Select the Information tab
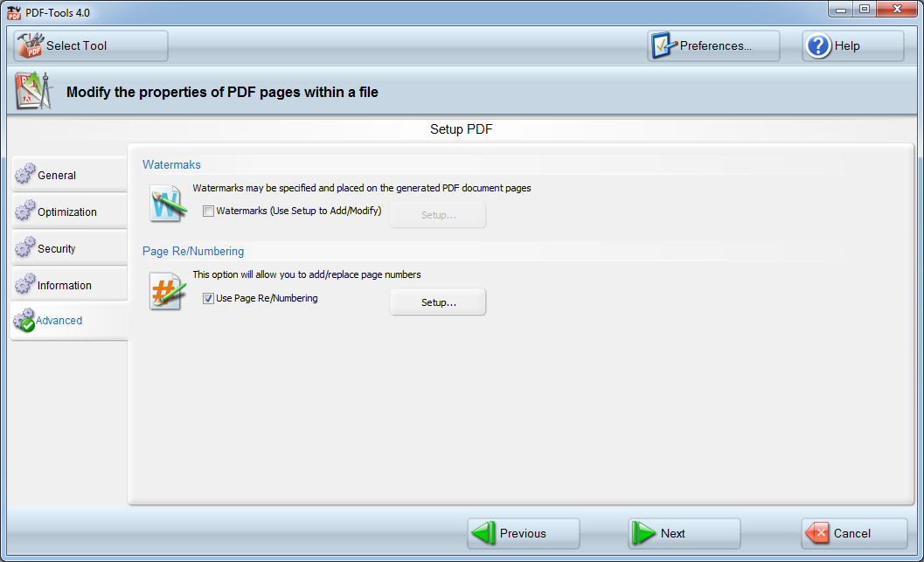Image resolution: width=924 pixels, height=562 pixels. (x=65, y=284)
